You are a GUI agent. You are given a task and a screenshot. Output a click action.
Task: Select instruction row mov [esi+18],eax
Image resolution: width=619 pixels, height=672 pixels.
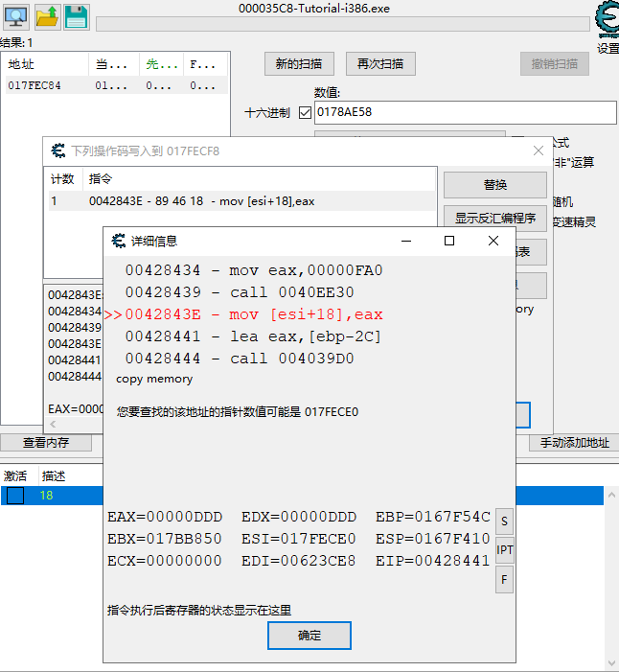point(241,201)
